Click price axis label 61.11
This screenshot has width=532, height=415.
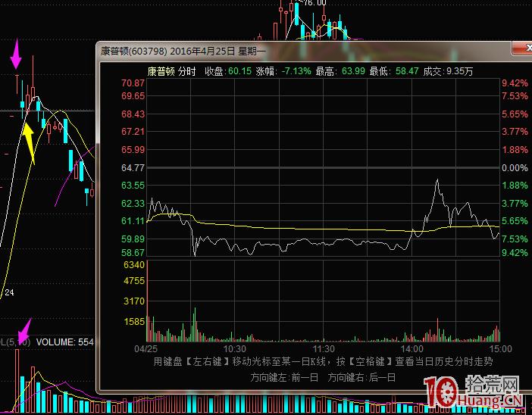[133, 221]
